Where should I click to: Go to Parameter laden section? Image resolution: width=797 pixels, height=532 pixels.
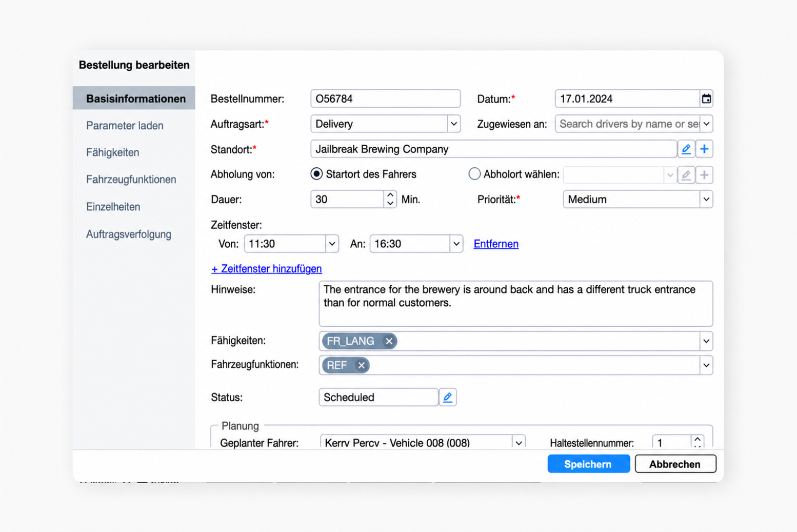pos(125,126)
